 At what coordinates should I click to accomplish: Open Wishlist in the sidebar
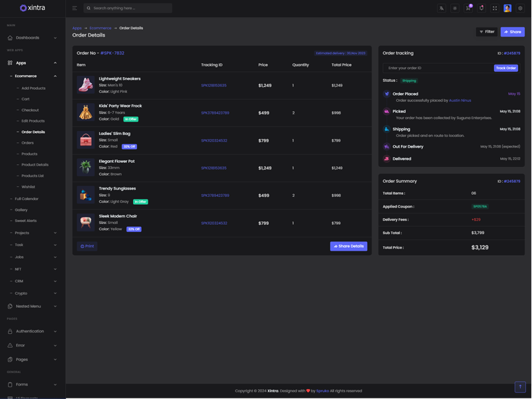[28, 187]
